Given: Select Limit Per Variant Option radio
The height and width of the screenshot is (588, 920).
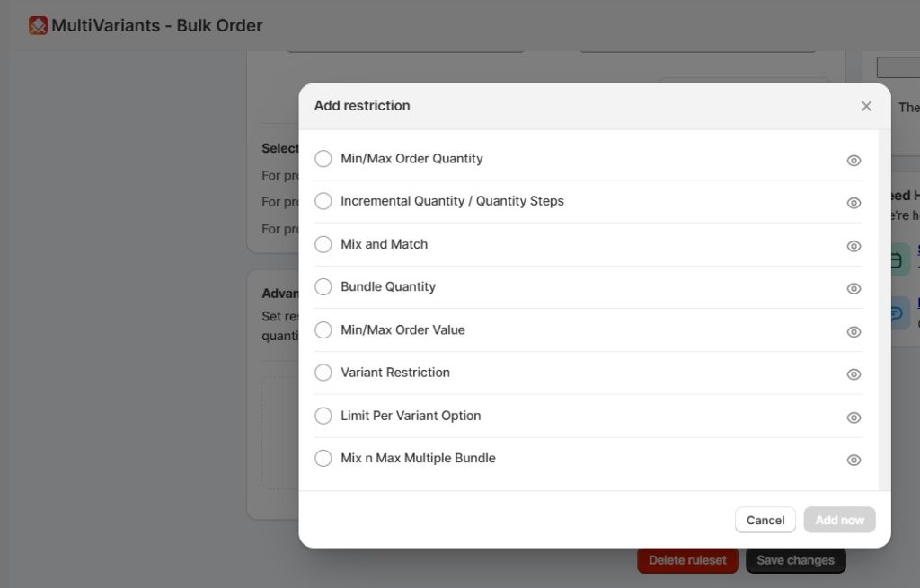Looking at the screenshot, I should 323,415.
